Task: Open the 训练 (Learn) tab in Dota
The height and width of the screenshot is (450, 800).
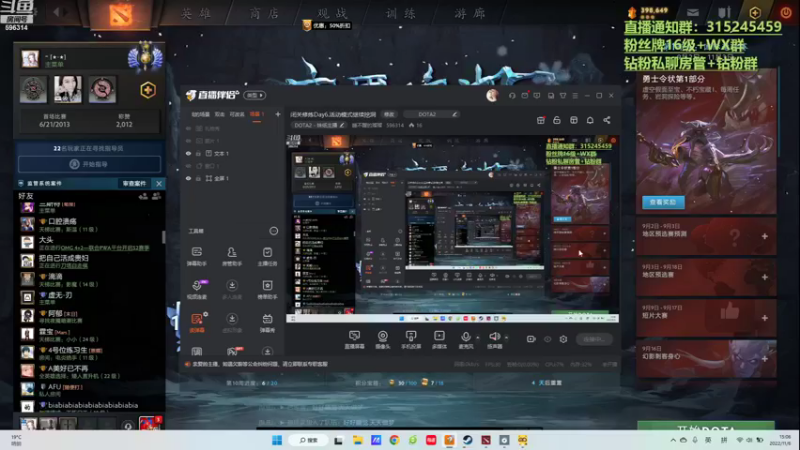Action: tap(401, 13)
